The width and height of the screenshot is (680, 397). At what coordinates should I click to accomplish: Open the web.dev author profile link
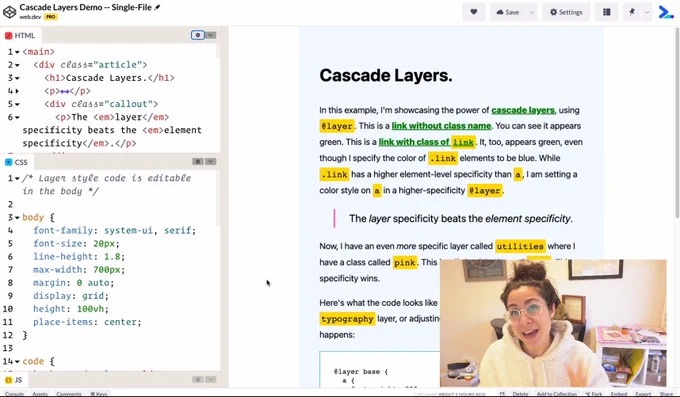[30, 17]
